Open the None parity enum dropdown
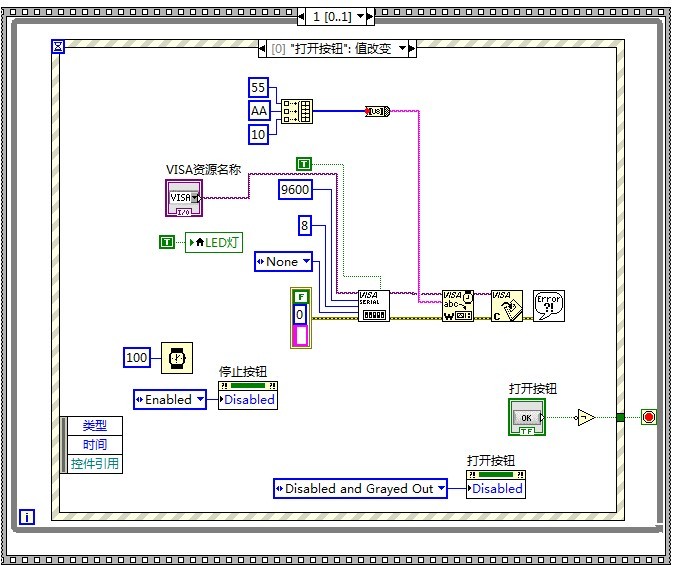This screenshot has height=565, width=676. pyautogui.click(x=306, y=261)
